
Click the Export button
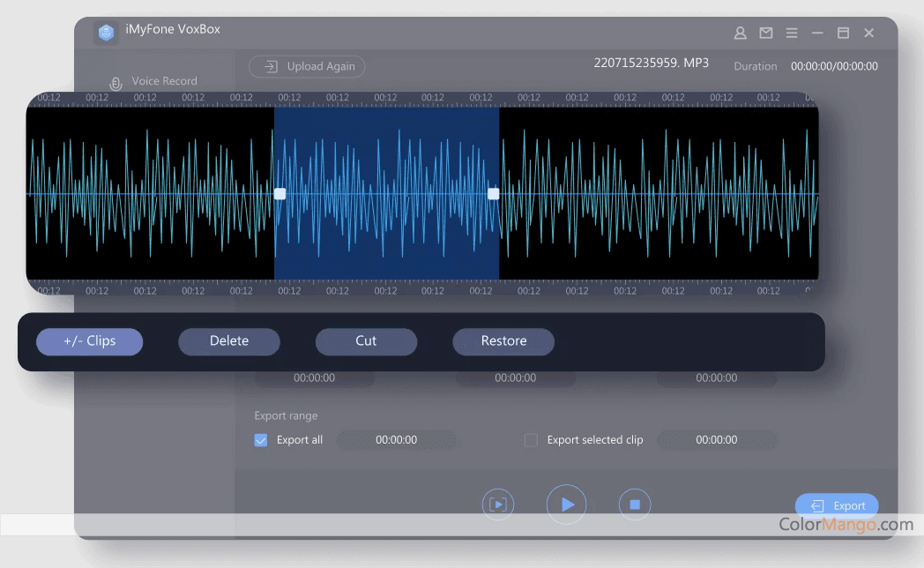click(x=837, y=505)
